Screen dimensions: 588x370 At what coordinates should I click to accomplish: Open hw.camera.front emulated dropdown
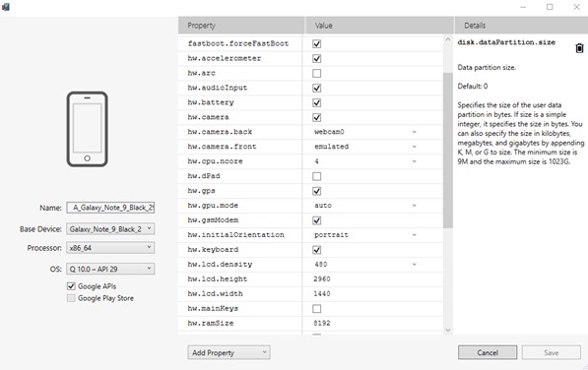[414, 147]
